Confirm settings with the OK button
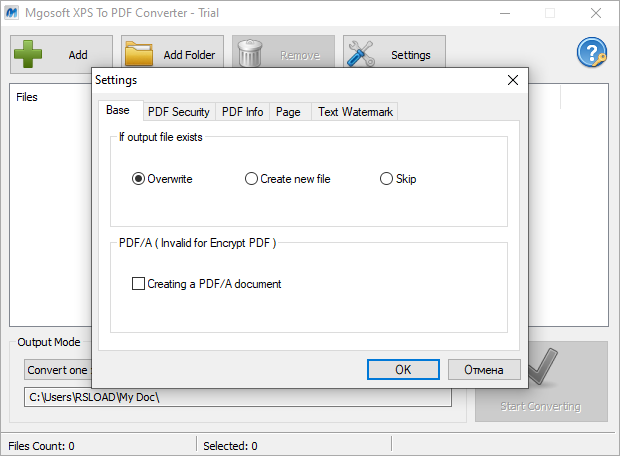Screen dimensions: 620x456 tap(403, 369)
